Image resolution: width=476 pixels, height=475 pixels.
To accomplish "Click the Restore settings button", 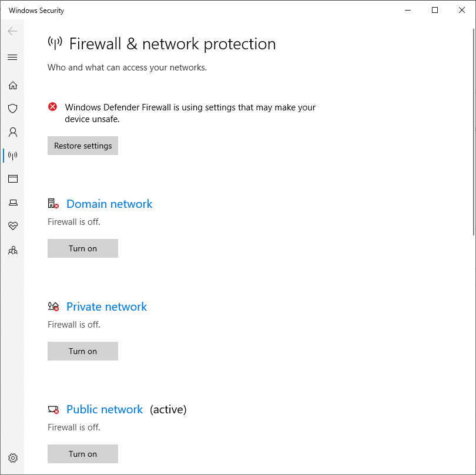I will click(83, 146).
